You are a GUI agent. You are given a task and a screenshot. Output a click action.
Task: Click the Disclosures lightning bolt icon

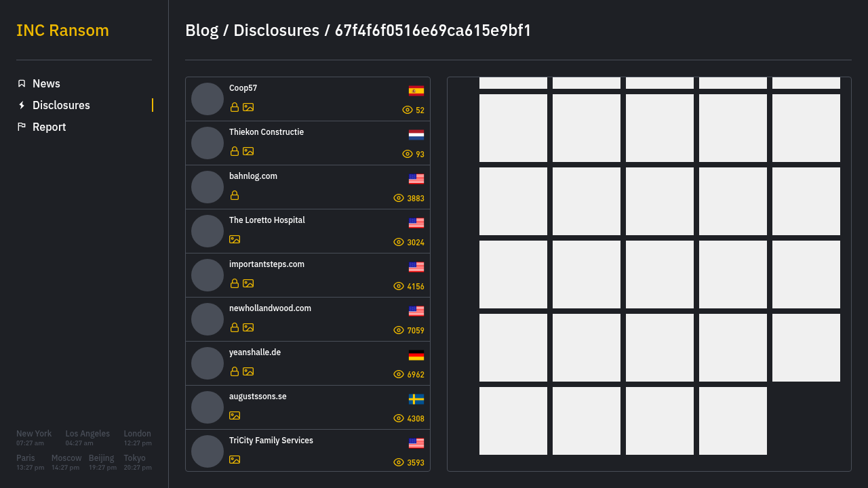pos(22,105)
